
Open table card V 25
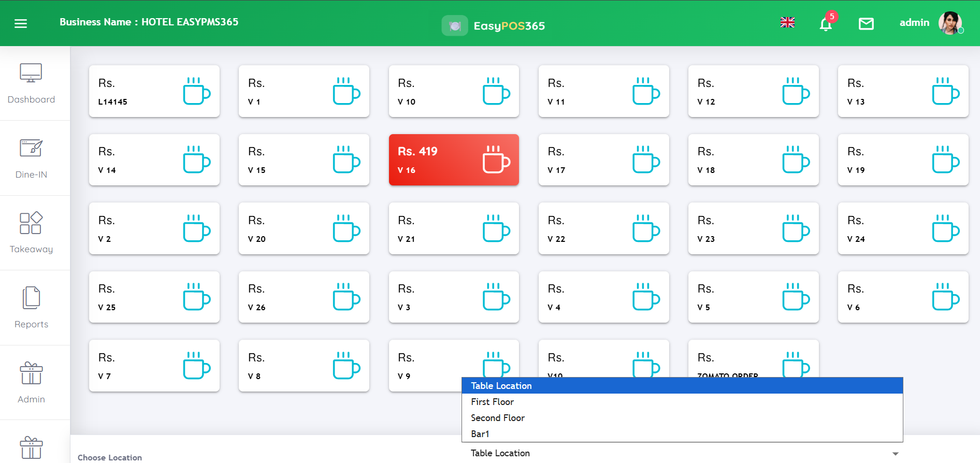tap(154, 297)
